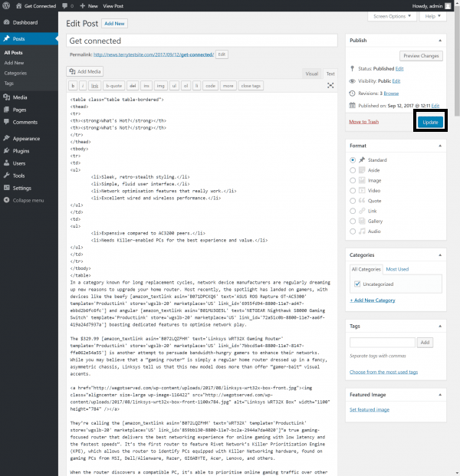Click Set featured image link
The height and width of the screenshot is (476, 460).
pos(370,409)
